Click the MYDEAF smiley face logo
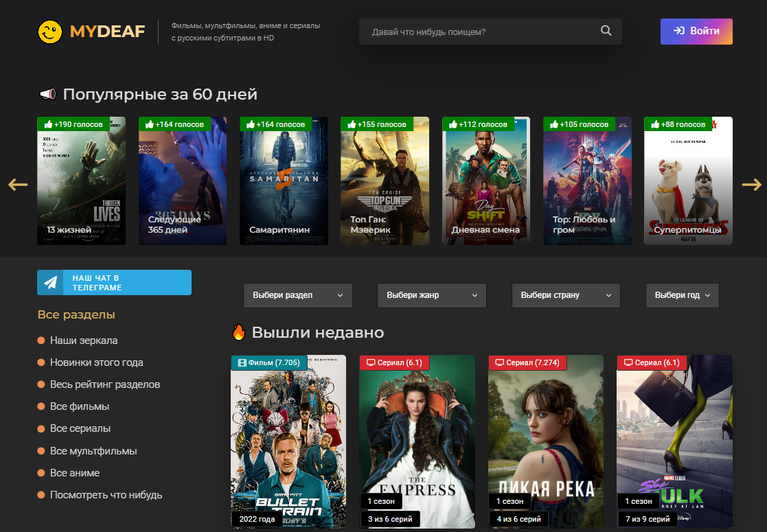This screenshot has width=767, height=532. pyautogui.click(x=50, y=32)
